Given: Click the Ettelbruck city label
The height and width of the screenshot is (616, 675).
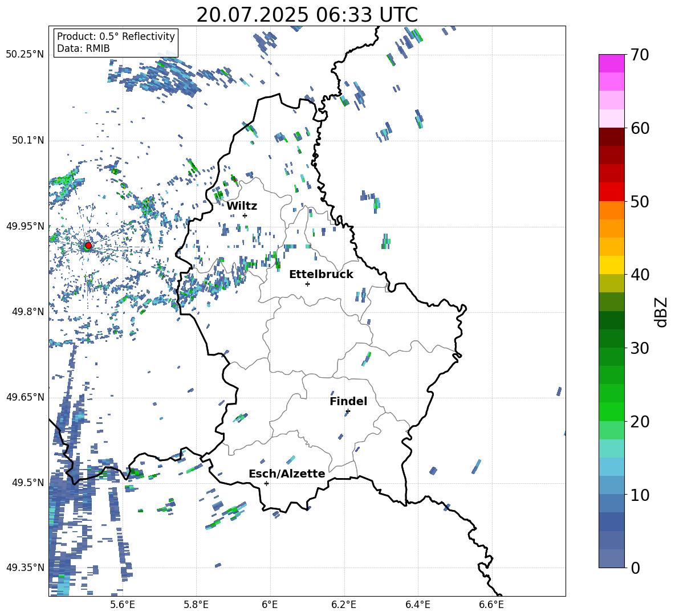Looking at the screenshot, I should pyautogui.click(x=321, y=275).
